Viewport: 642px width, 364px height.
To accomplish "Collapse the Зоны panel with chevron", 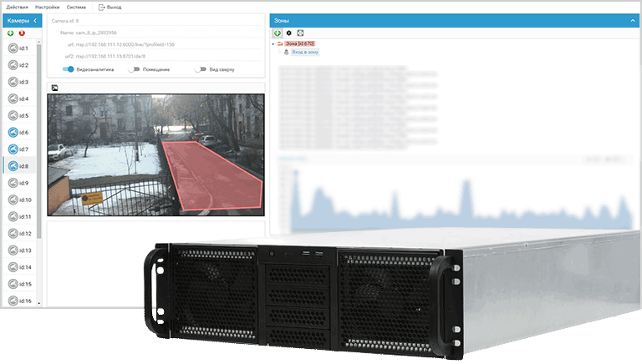I will [x=631, y=19].
